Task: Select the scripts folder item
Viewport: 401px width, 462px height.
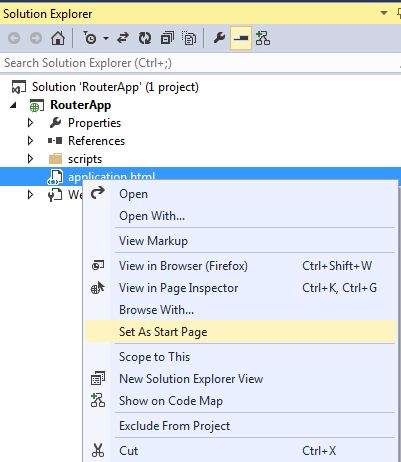Action: [85, 159]
